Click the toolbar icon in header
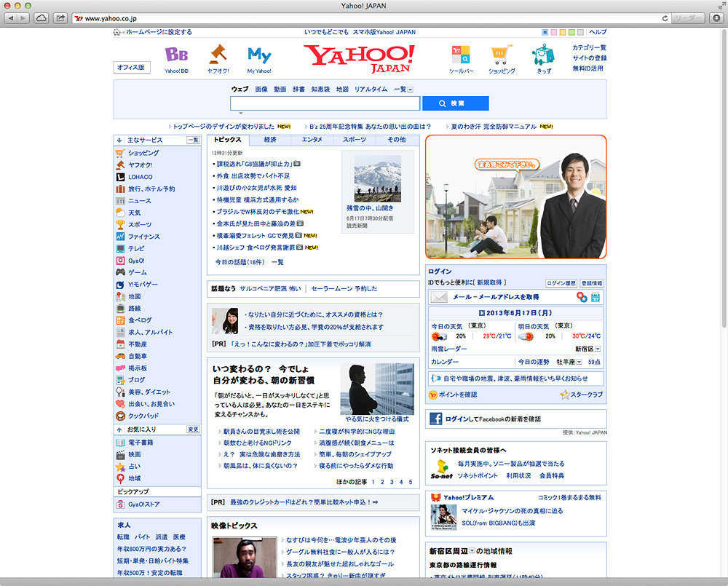 [461, 55]
